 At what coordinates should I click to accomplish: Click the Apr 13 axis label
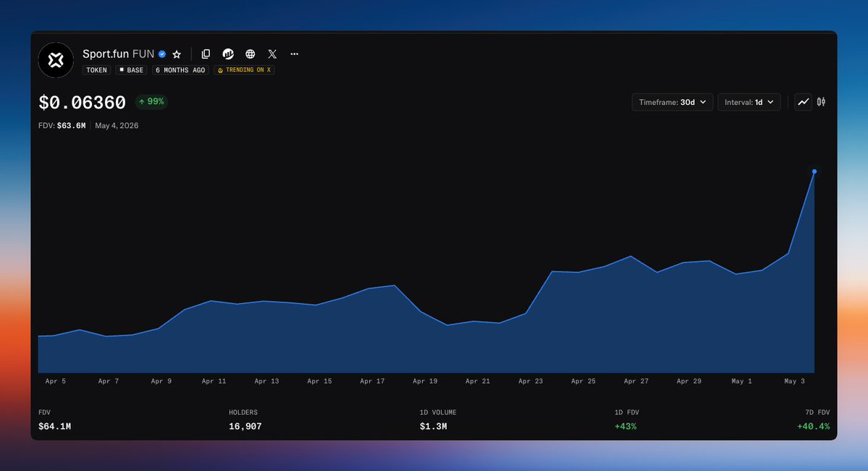[267, 381]
